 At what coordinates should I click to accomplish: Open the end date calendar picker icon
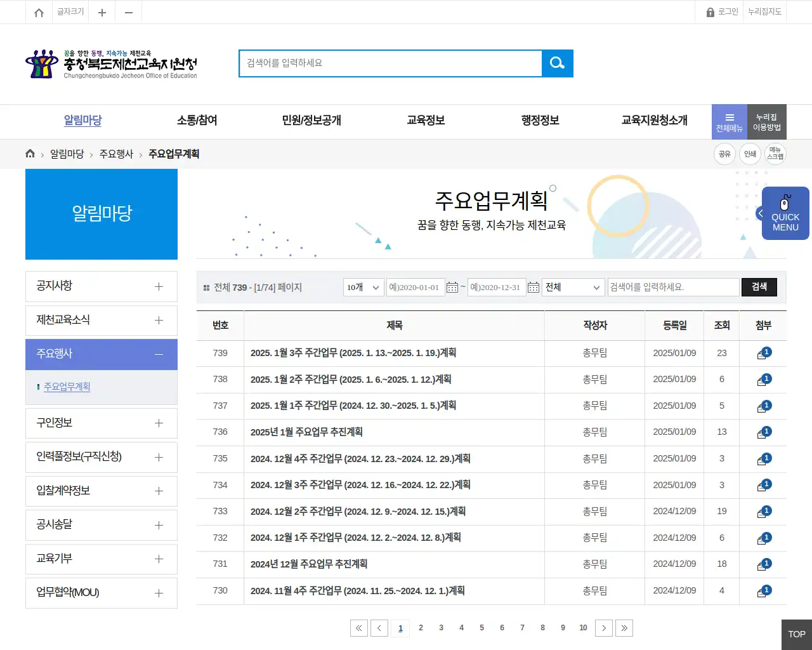(x=534, y=288)
